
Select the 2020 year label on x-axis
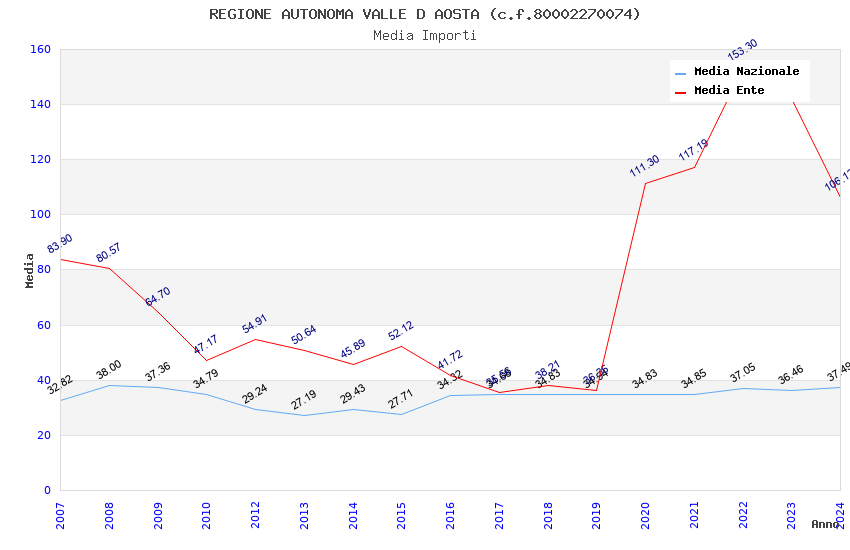click(x=645, y=515)
